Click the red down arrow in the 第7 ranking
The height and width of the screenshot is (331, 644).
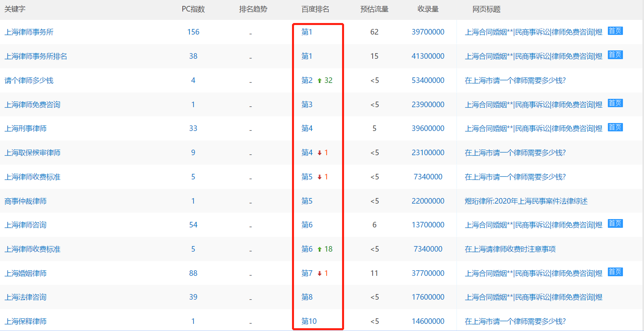[319, 273]
